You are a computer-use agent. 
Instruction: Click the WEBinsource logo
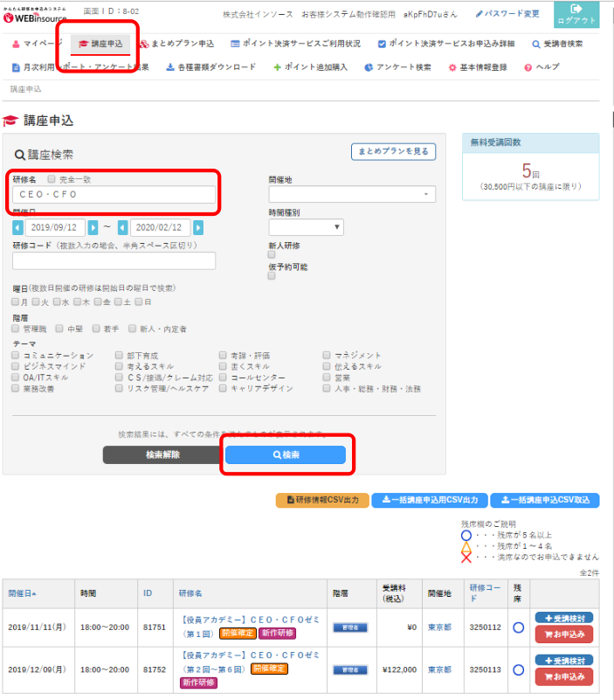pyautogui.click(x=35, y=16)
